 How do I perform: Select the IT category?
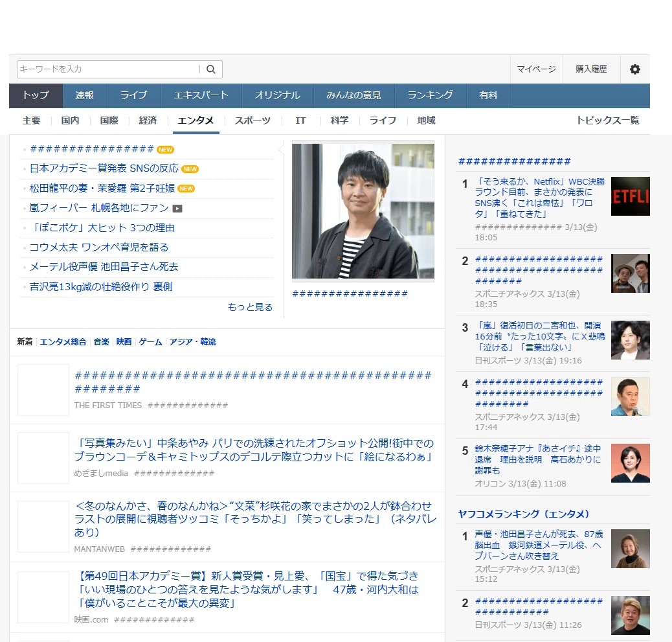(x=300, y=121)
